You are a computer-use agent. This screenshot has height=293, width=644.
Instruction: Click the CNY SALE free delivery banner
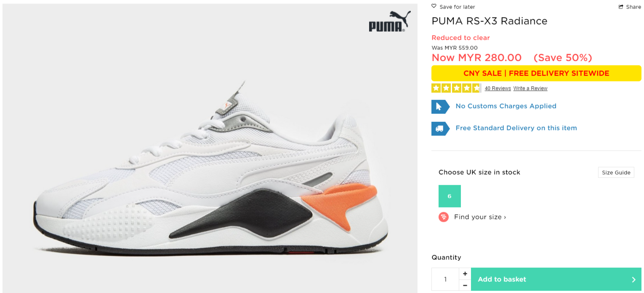536,73
